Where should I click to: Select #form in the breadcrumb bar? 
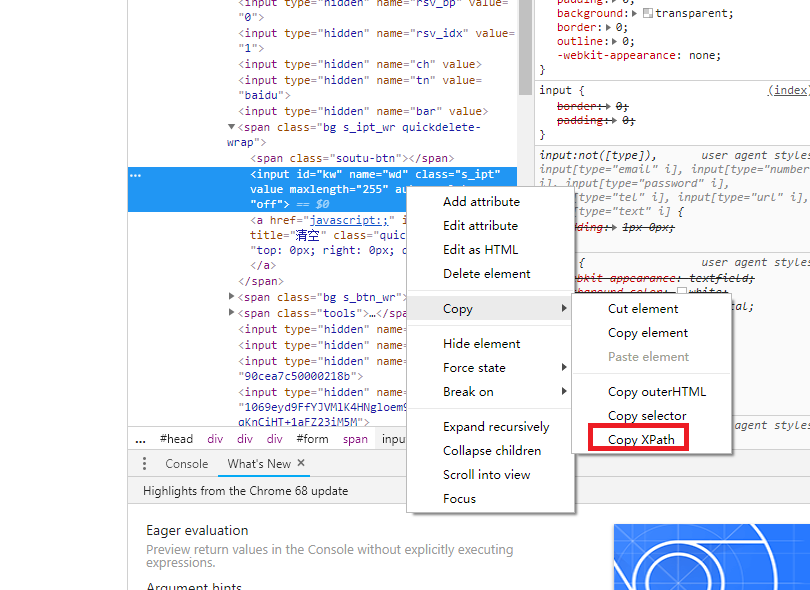312,439
